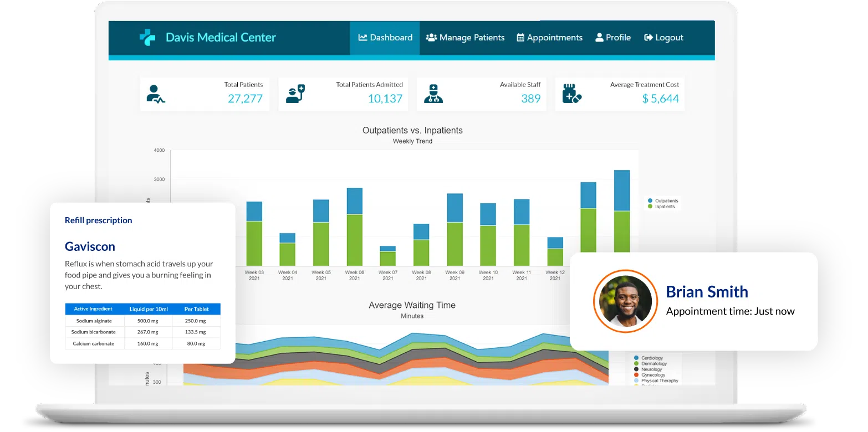
Task: Click the Available Staff doctor icon
Action: pyautogui.click(x=433, y=94)
